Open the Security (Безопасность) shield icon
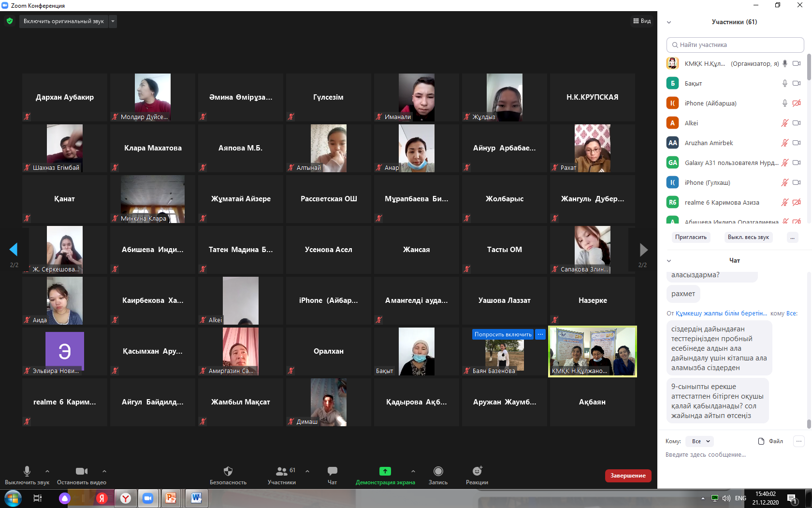Screen dimensions: 812x508 [x=228, y=471]
